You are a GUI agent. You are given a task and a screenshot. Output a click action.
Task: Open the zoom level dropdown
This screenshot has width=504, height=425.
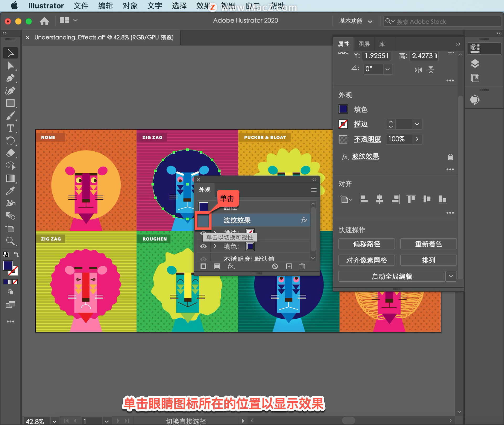[x=54, y=421]
